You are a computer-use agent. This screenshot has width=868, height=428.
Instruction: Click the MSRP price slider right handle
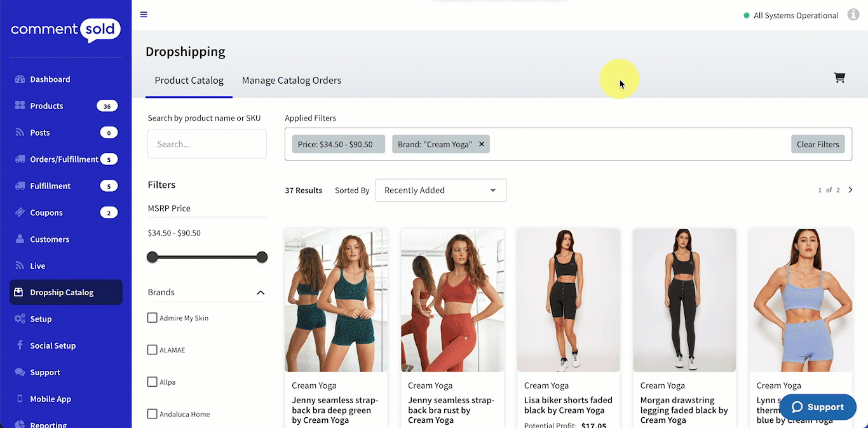(262, 257)
